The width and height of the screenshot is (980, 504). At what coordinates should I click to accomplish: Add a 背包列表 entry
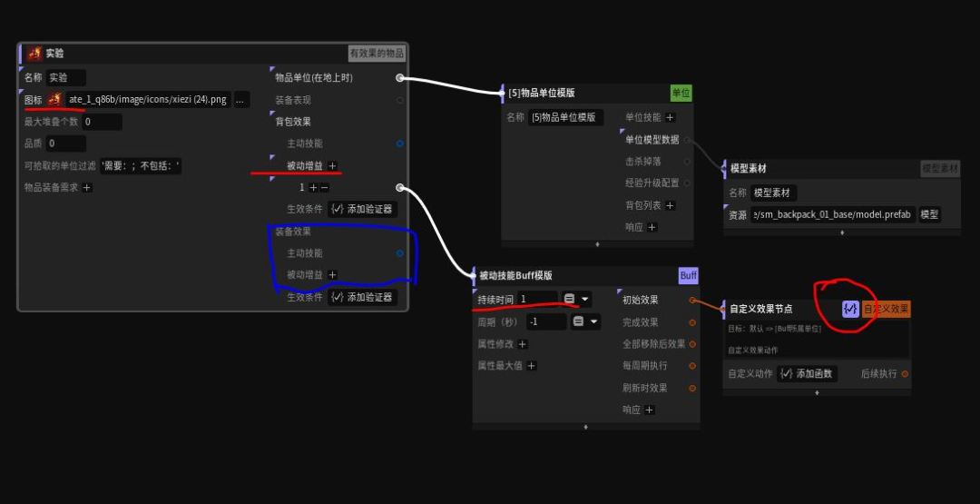tap(670, 205)
